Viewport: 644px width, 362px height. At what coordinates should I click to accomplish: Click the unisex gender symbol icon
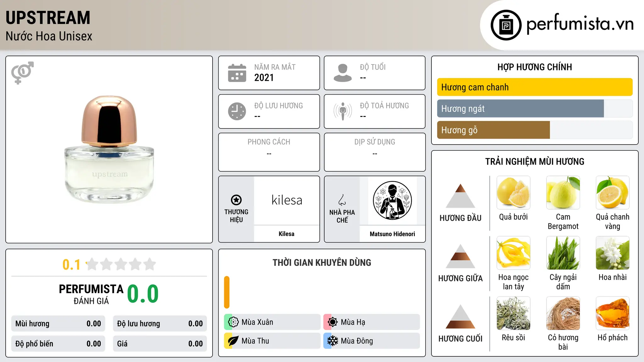pyautogui.click(x=22, y=73)
